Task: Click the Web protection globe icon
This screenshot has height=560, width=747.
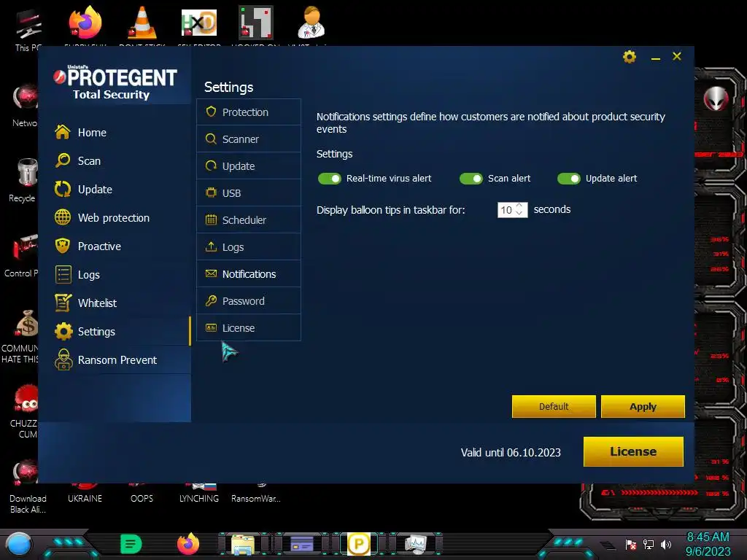Action: (x=63, y=217)
